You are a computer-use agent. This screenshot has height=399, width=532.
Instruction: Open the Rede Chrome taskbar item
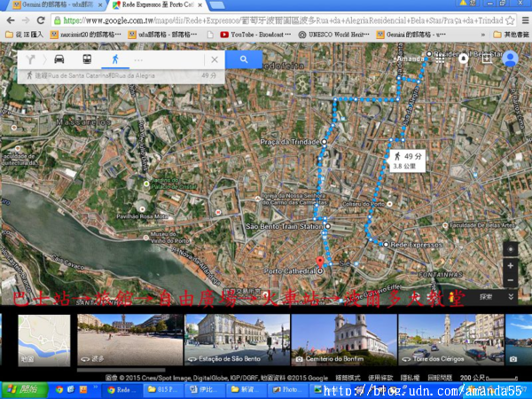click(x=121, y=390)
